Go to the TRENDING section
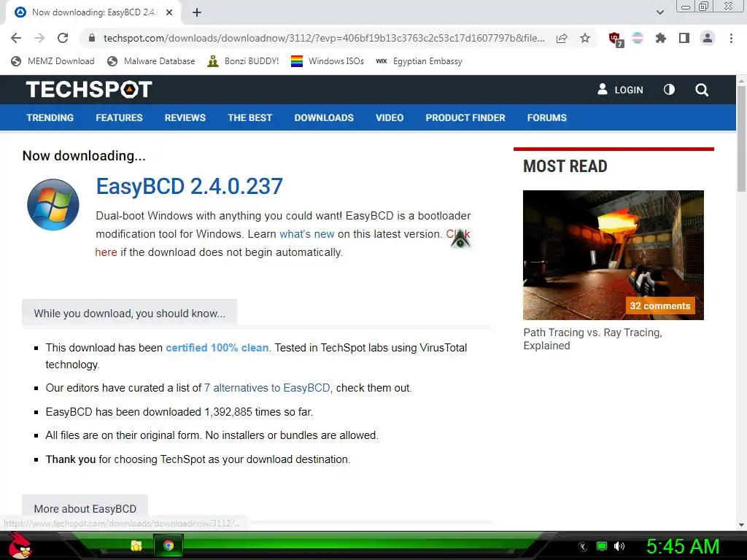 click(50, 117)
